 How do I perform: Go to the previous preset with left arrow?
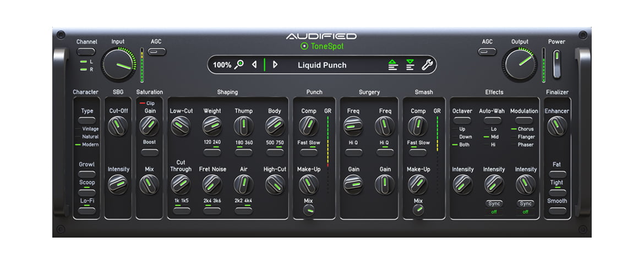pyautogui.click(x=254, y=64)
